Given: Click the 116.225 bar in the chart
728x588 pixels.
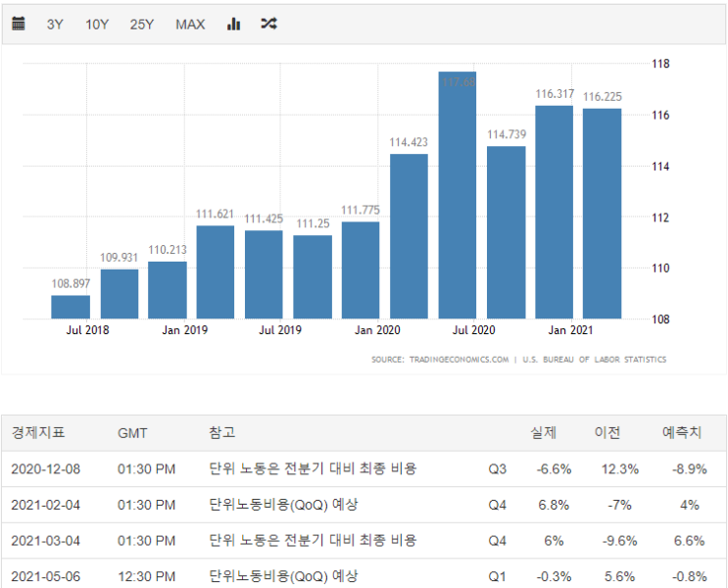Looking at the screenshot, I should (x=603, y=214).
